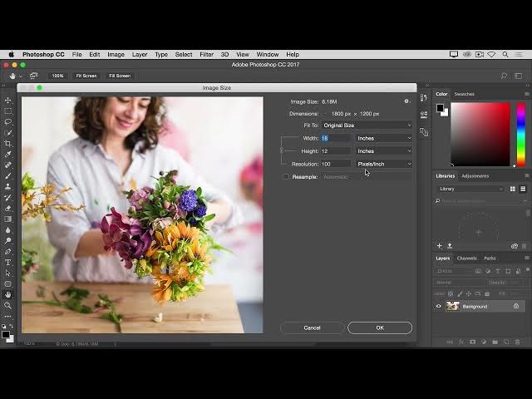This screenshot has width=532, height=399.
Task: Activate the Zoom tool
Action: point(8,305)
